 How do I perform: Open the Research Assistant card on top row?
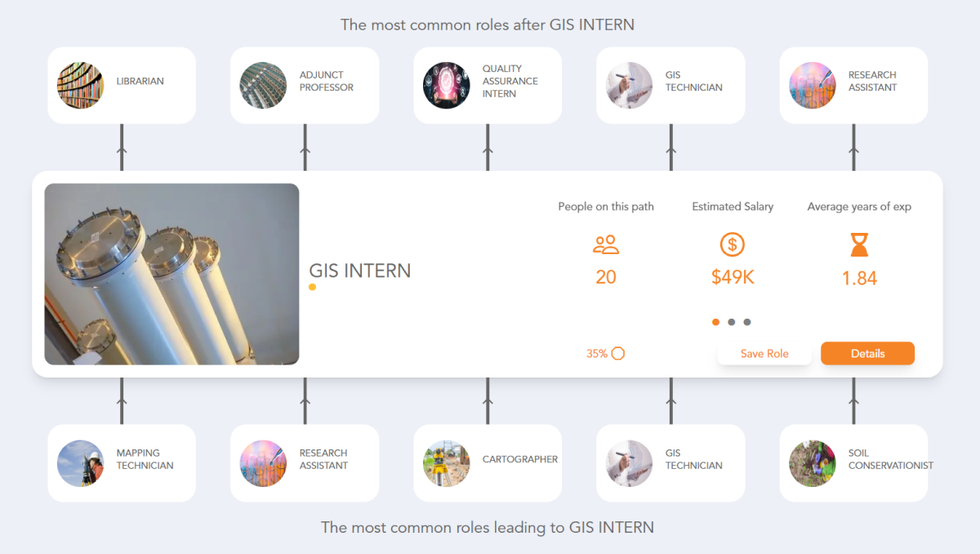pyautogui.click(x=853, y=84)
